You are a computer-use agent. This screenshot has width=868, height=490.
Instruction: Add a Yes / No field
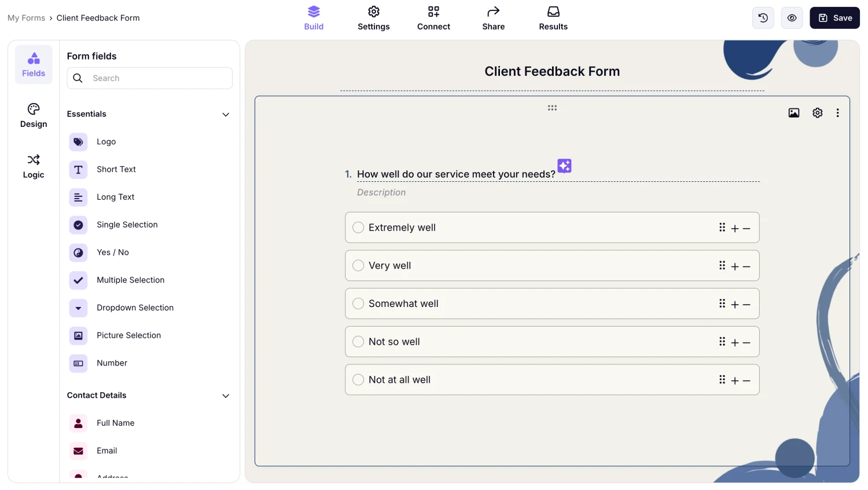point(112,253)
